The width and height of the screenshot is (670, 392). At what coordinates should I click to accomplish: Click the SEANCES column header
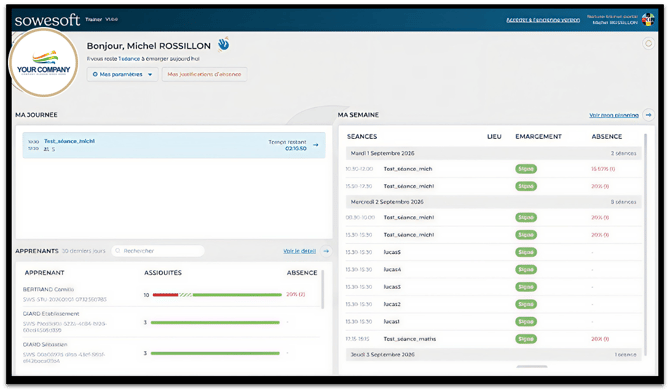click(362, 137)
